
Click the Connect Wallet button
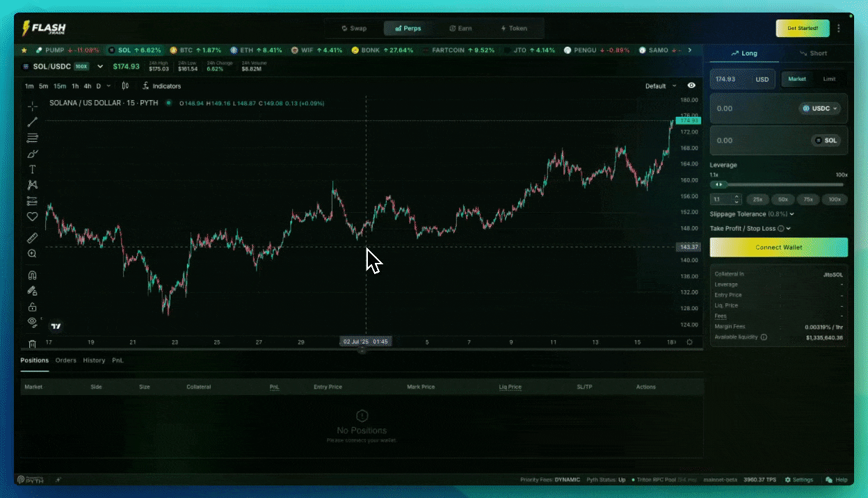[x=778, y=248]
